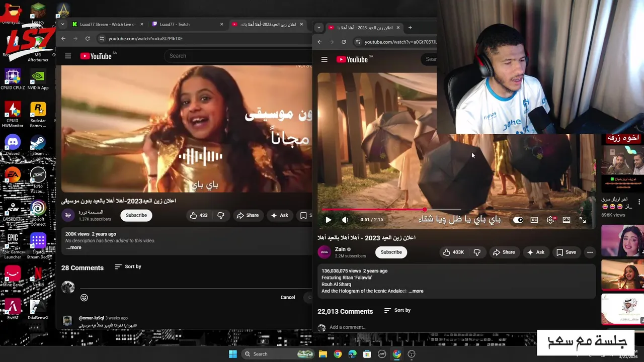Cancel the comment in left window

coord(288,297)
